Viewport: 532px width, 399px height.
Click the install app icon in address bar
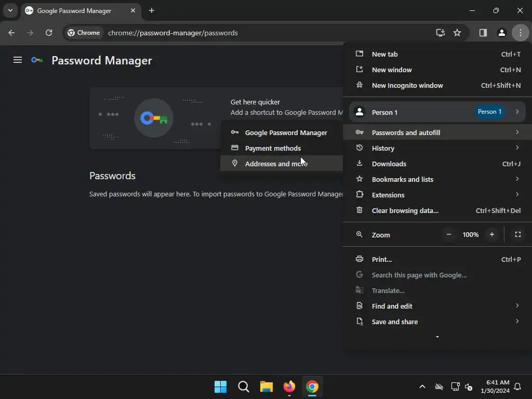click(x=441, y=33)
